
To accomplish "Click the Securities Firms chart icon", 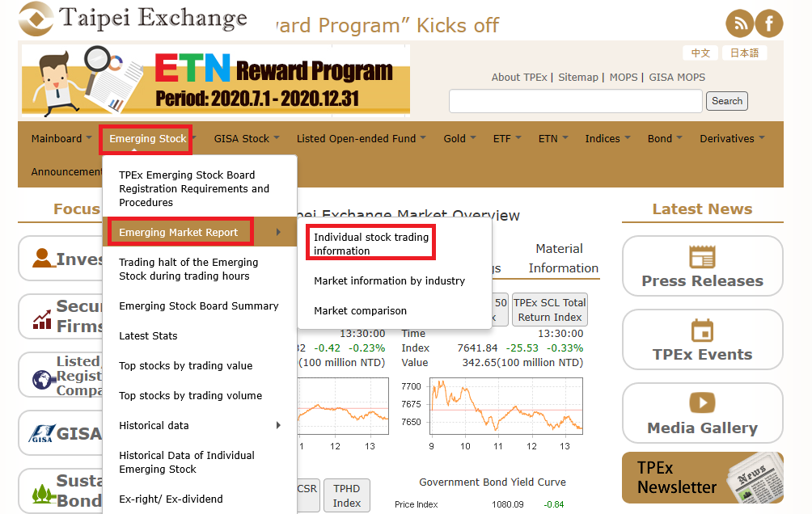I will click(x=42, y=319).
